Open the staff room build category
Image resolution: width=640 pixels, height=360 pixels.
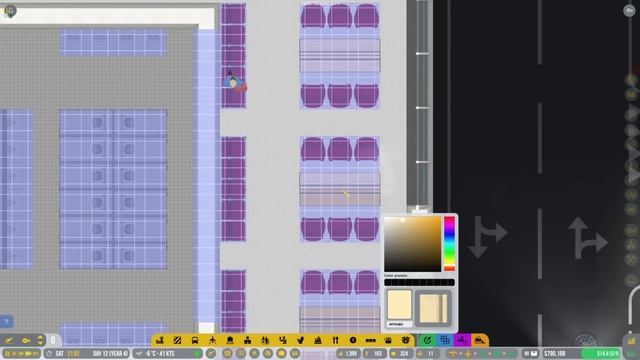[388, 340]
